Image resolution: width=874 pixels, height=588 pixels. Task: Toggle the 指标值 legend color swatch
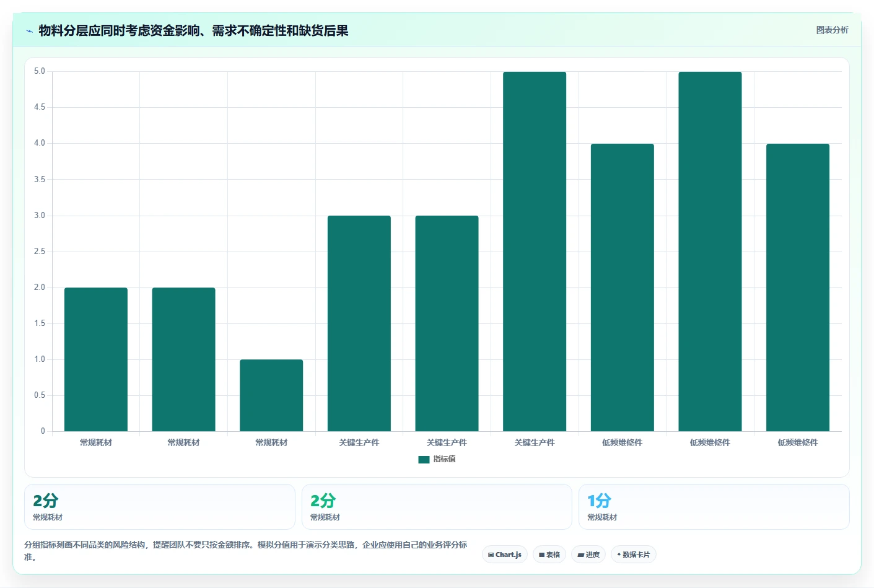coord(424,460)
